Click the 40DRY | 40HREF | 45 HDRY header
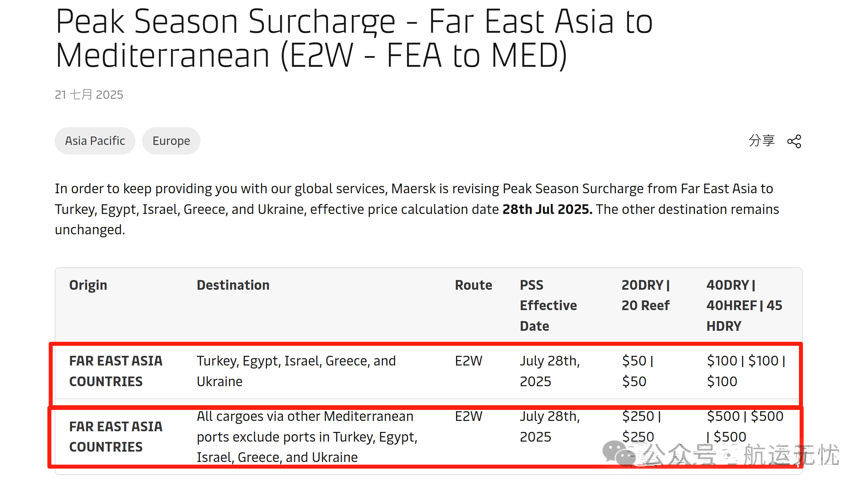This screenshot has height=490, width=868. coord(744,305)
